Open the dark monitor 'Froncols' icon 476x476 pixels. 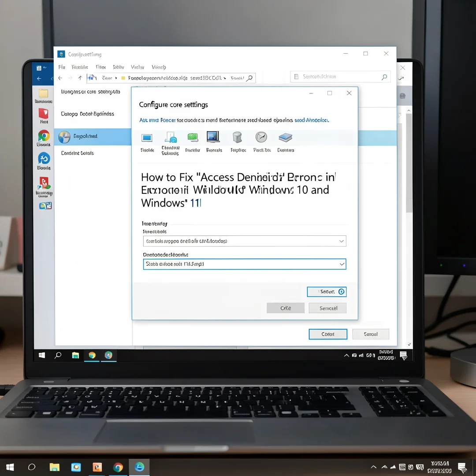213,137
